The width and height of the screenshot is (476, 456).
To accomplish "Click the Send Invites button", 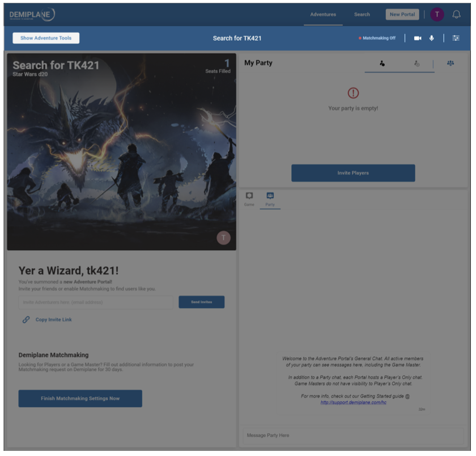I will [202, 302].
